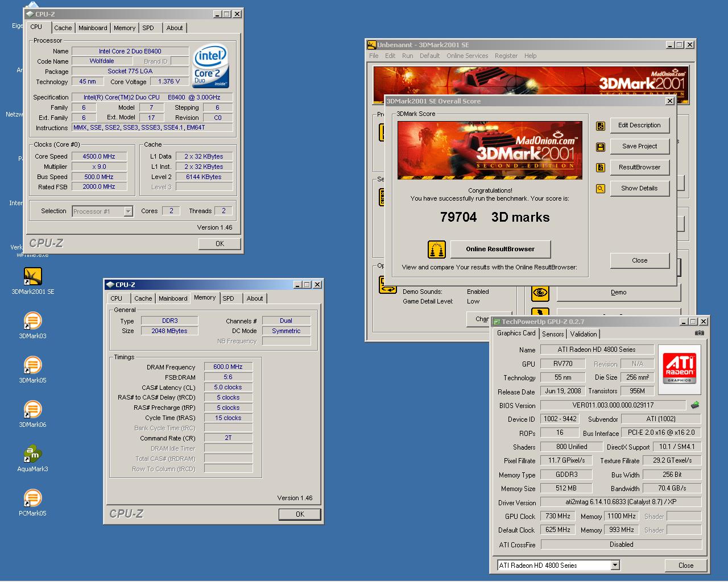Click the Show Details magnifier icon
Viewport: 728px width, 582px height.
[600, 189]
